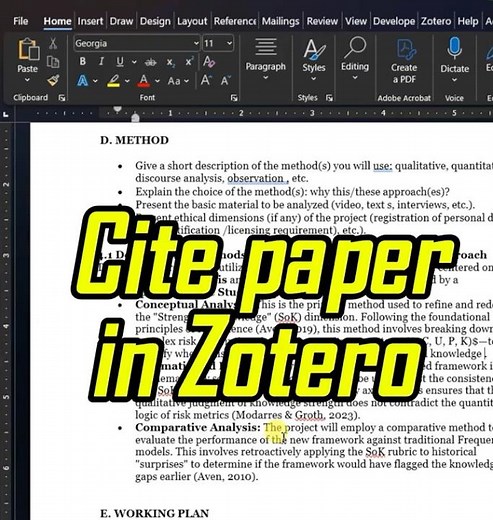Switch to the Layout tab
Viewport: 493px width, 520px height.
point(192,21)
